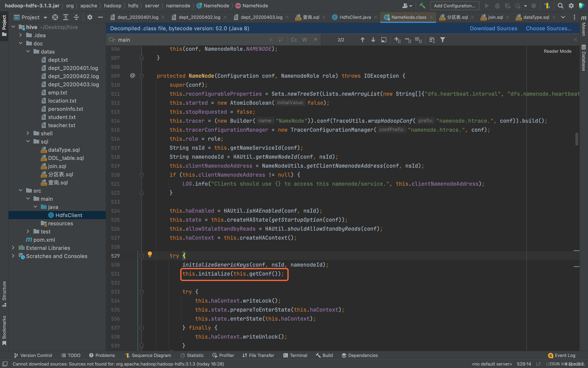Click Collapse All in Project panel
The width and height of the screenshot is (588, 368).
76,17
